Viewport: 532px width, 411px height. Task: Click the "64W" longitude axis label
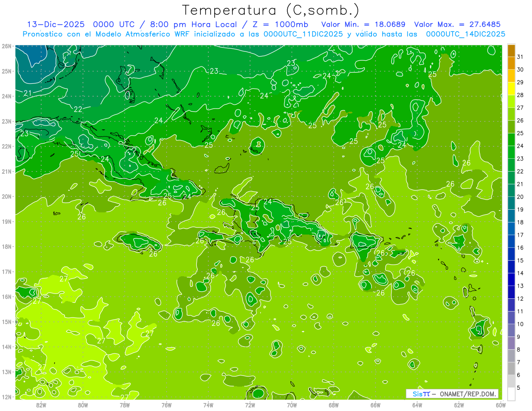tap(417, 404)
